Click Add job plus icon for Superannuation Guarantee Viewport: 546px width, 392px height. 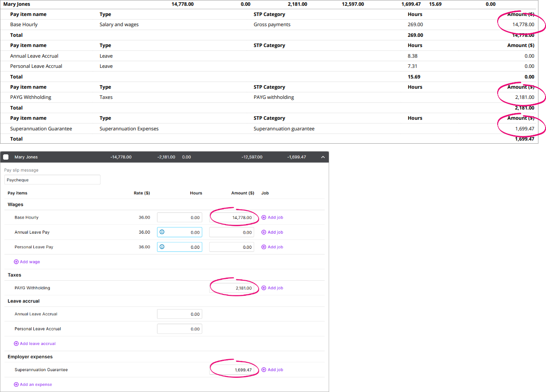[x=264, y=370]
